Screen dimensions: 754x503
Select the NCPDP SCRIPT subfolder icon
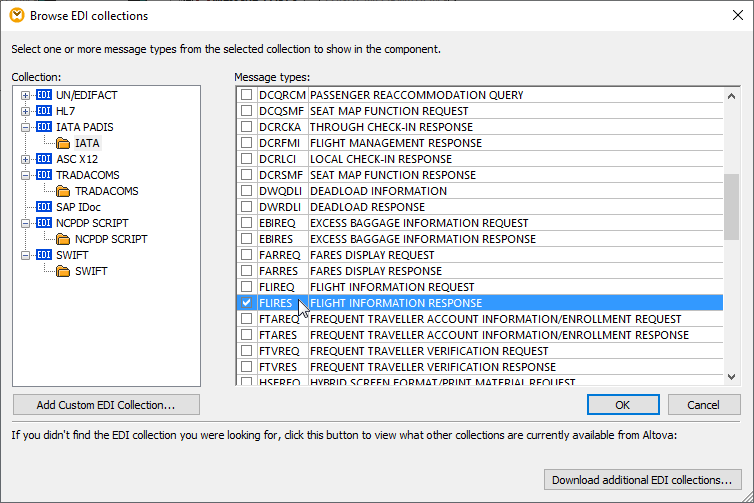click(63, 239)
